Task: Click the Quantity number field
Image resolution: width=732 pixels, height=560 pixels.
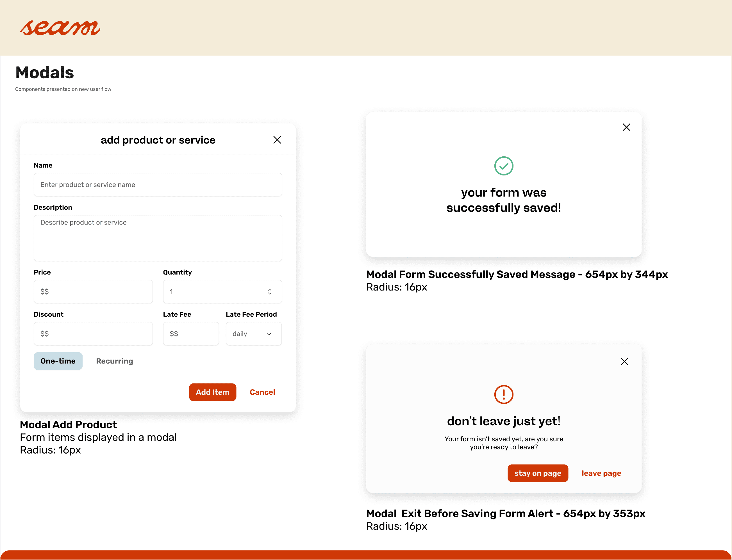Action: pos(213,292)
